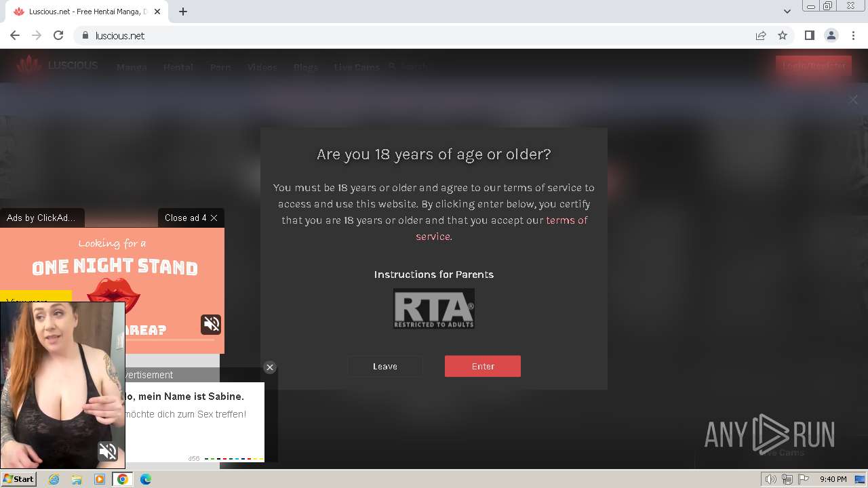Open Windows Media Player from taskbar
This screenshot has height=488, width=868.
click(x=100, y=479)
